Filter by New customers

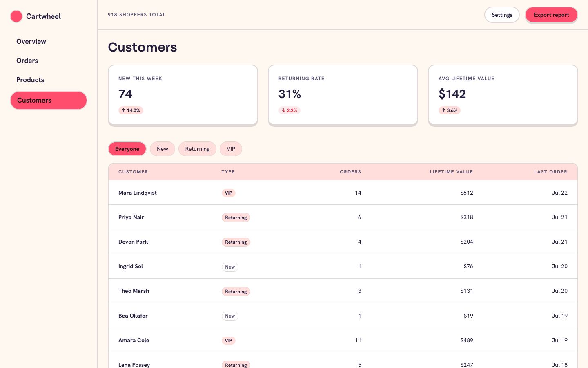162,149
